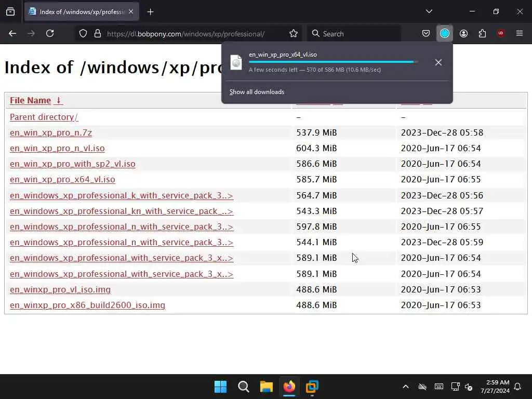Open the 597.8 MiB professional_n file link
532x399 pixels.
coord(122,227)
